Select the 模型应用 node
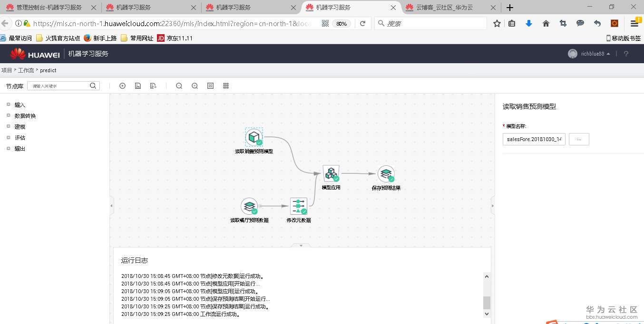Image resolution: width=644 pixels, height=324 pixels. click(x=331, y=173)
